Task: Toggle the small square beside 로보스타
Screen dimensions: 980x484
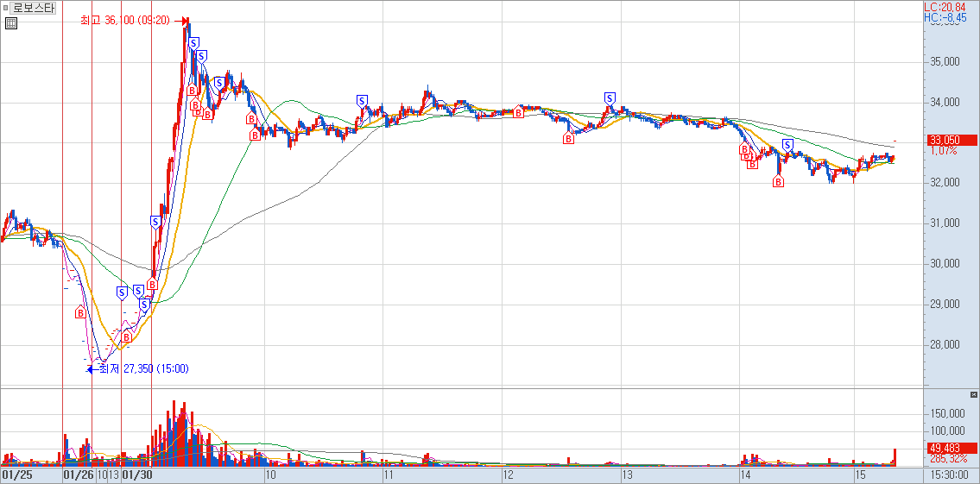Action: (x=5, y=8)
